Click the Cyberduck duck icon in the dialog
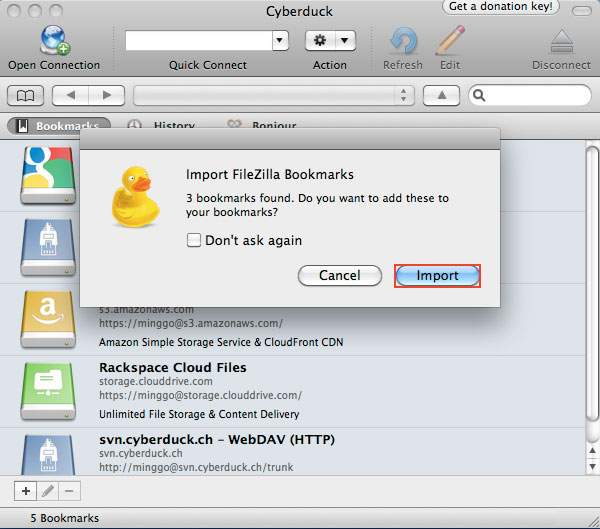Image resolution: width=600 pixels, height=529 pixels. pos(135,198)
